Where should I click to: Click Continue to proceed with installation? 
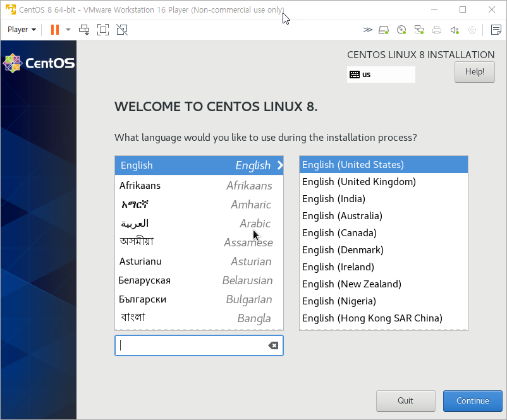pos(472,401)
